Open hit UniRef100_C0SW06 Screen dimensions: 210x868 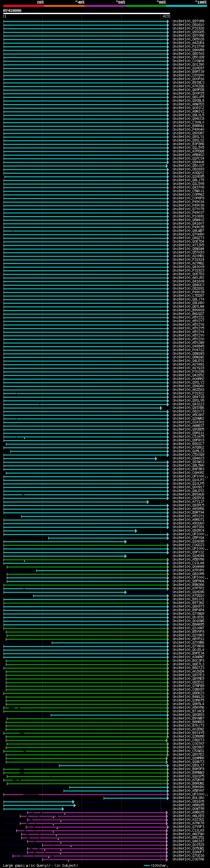188,61
